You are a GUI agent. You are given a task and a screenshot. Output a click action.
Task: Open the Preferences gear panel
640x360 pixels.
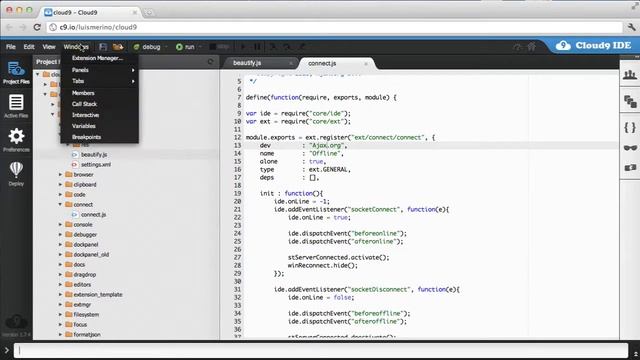pos(16,140)
